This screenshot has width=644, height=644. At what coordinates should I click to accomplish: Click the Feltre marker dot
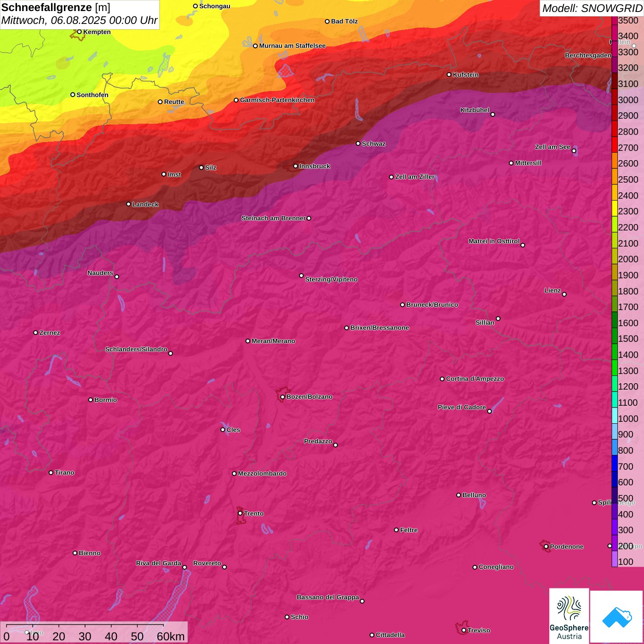pyautogui.click(x=397, y=530)
